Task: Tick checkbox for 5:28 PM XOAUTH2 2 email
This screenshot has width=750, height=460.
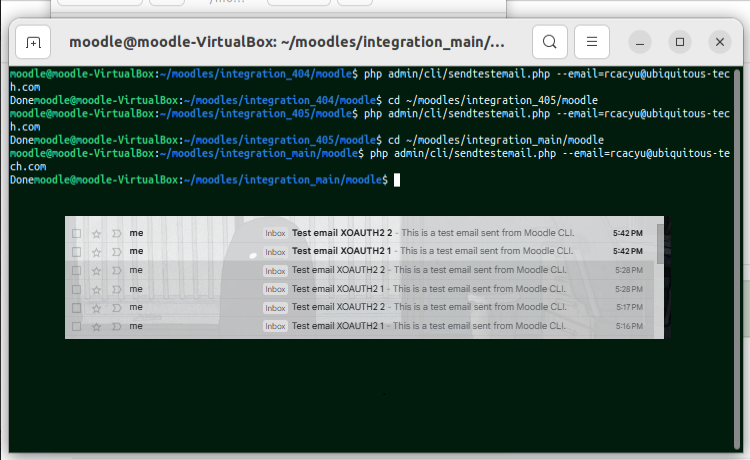Action: click(x=77, y=270)
